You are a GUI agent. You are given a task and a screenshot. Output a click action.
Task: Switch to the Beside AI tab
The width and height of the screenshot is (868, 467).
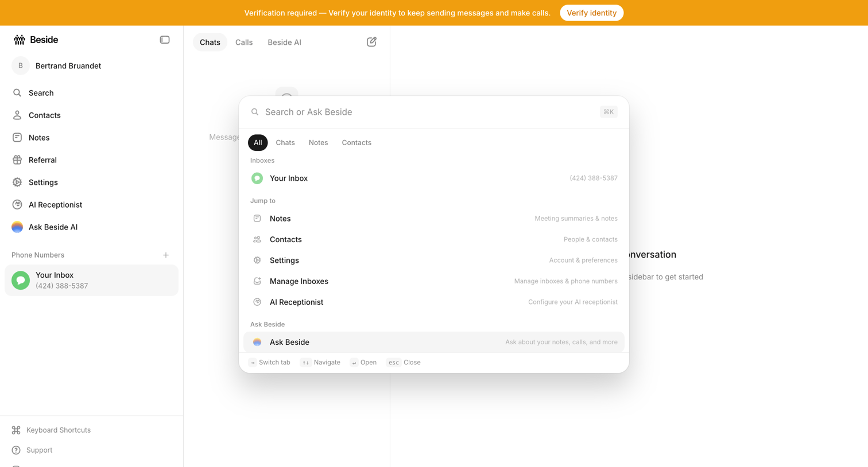tap(284, 42)
